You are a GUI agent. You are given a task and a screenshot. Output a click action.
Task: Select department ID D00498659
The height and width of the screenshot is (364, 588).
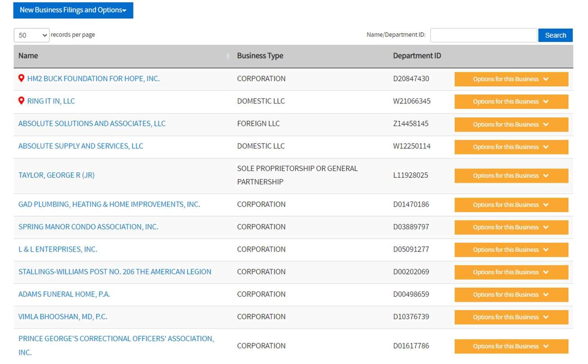click(411, 294)
